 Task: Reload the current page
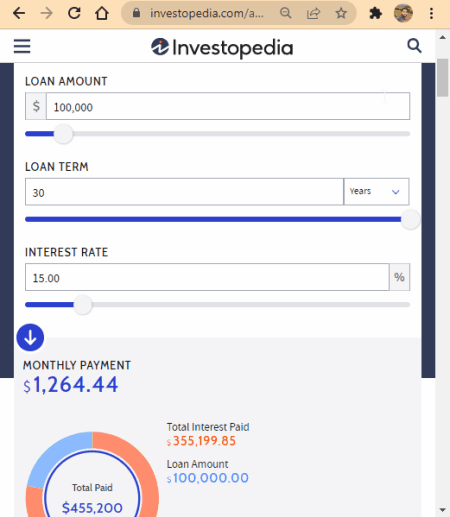(74, 13)
